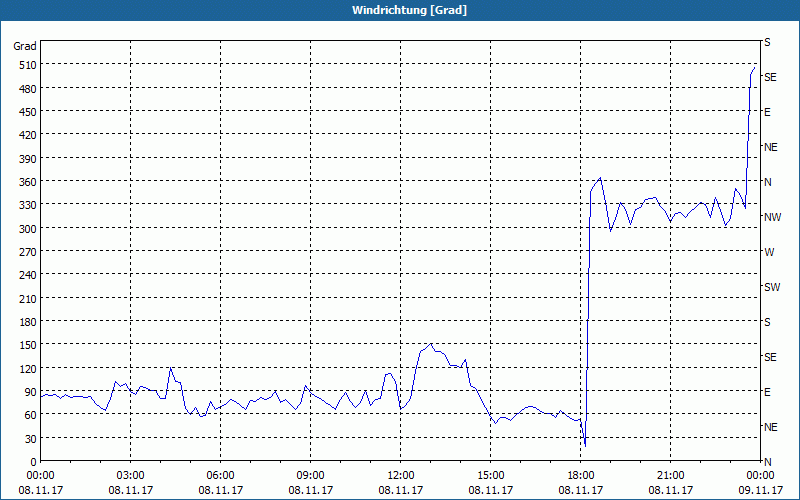Click the 270 y-axis value
Image resolution: width=800 pixels, height=500 pixels.
pyautogui.click(x=28, y=252)
